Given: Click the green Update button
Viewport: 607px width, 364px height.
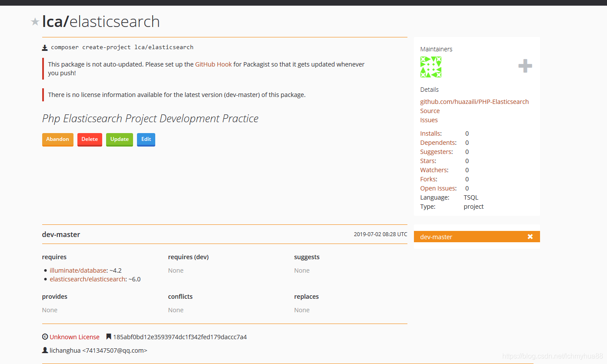Looking at the screenshot, I should click(x=120, y=140).
